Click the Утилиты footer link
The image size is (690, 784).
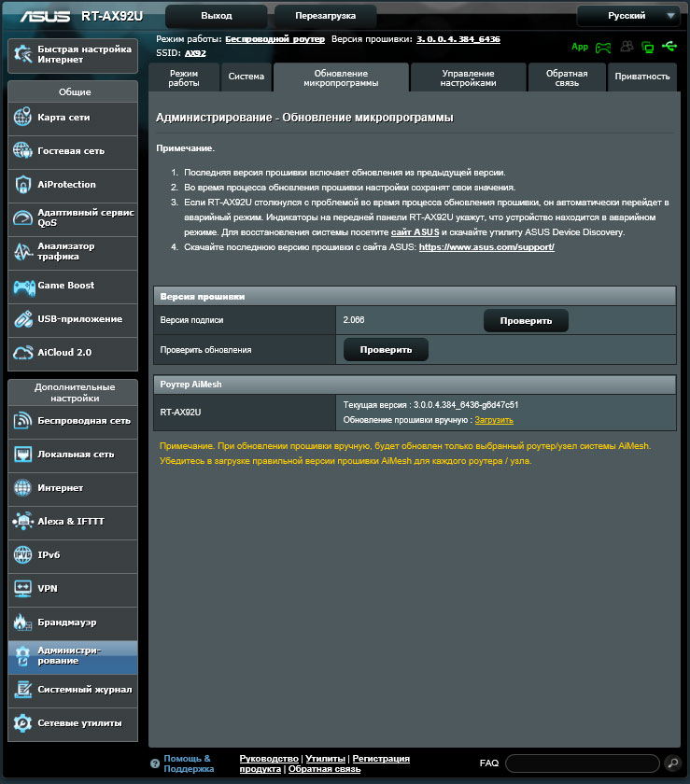pyautogui.click(x=325, y=759)
